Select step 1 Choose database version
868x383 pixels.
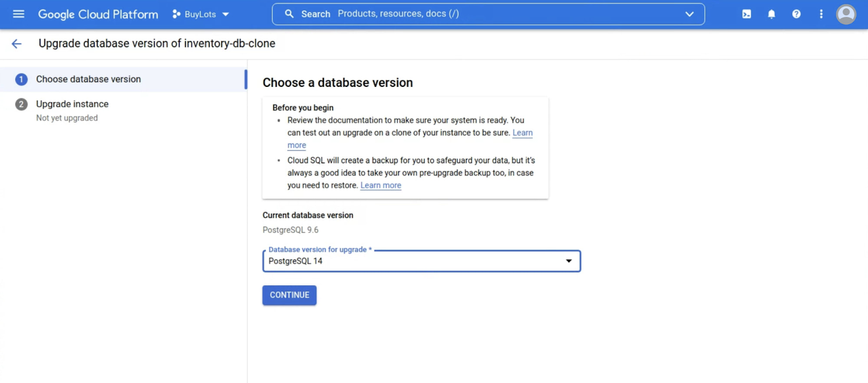point(124,79)
